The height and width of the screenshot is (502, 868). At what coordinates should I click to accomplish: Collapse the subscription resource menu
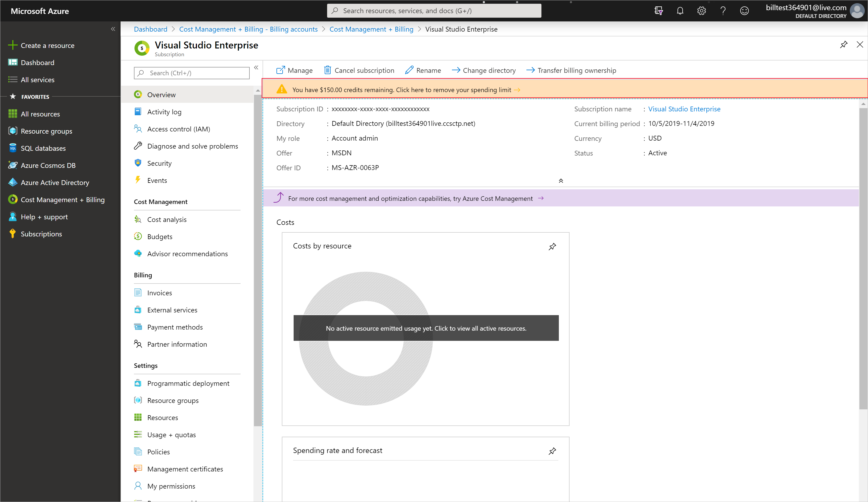(256, 67)
